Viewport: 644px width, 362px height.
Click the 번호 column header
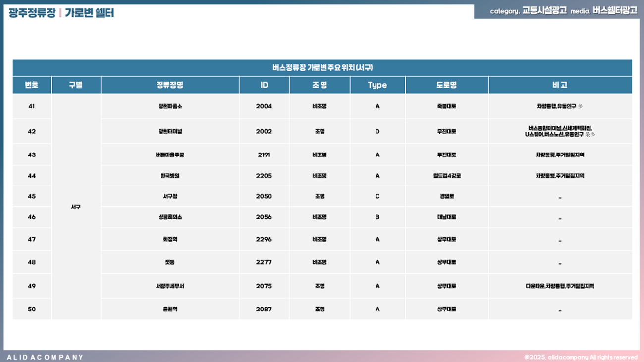(x=32, y=85)
